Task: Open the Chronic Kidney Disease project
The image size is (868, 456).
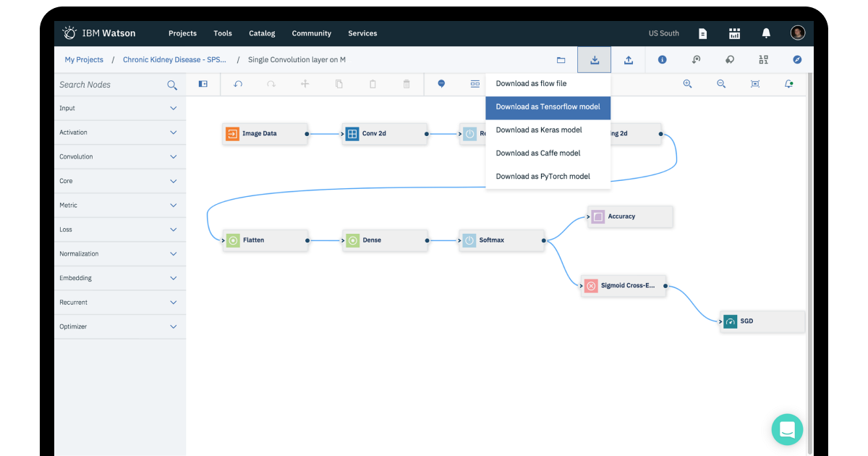Action: point(175,59)
